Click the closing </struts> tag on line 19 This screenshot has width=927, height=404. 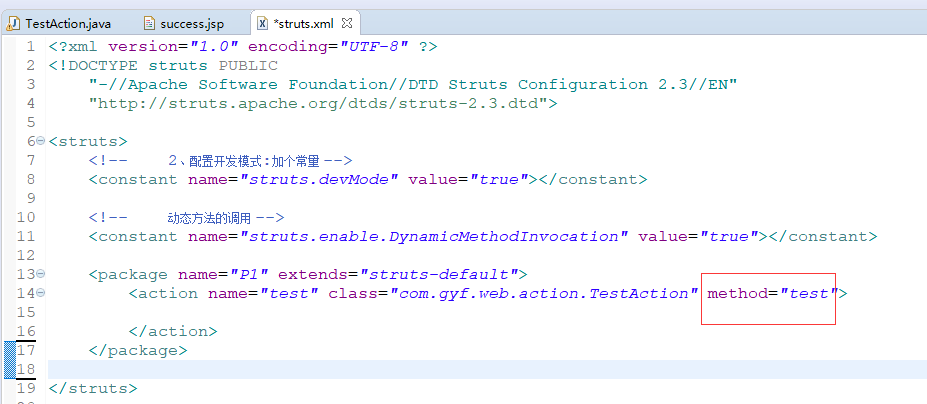[93, 389]
